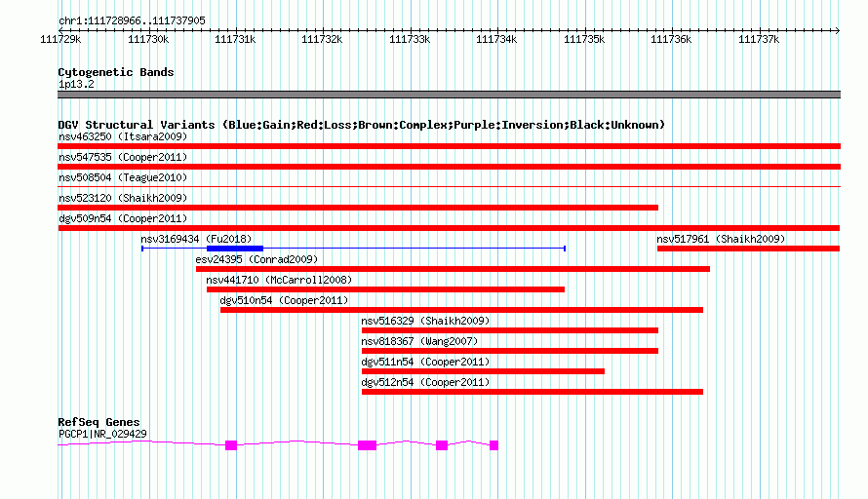Click the chr1:111728966..111737905 coordinate label

[132, 20]
